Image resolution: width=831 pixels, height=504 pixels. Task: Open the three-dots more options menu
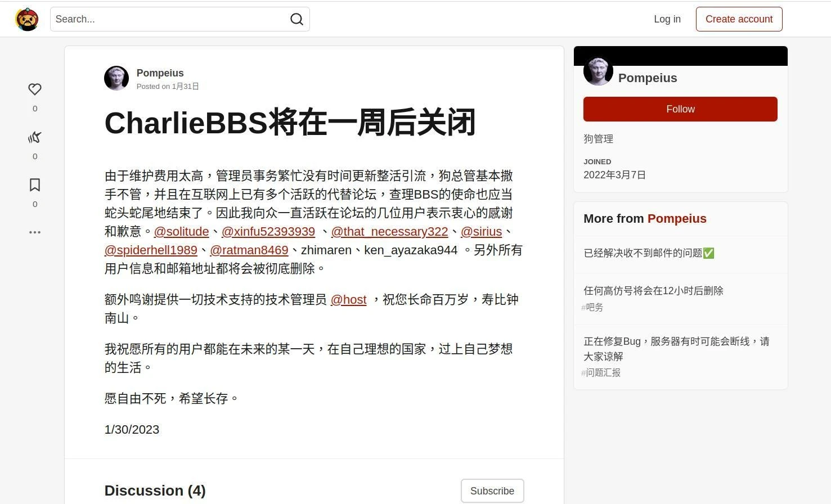point(35,232)
